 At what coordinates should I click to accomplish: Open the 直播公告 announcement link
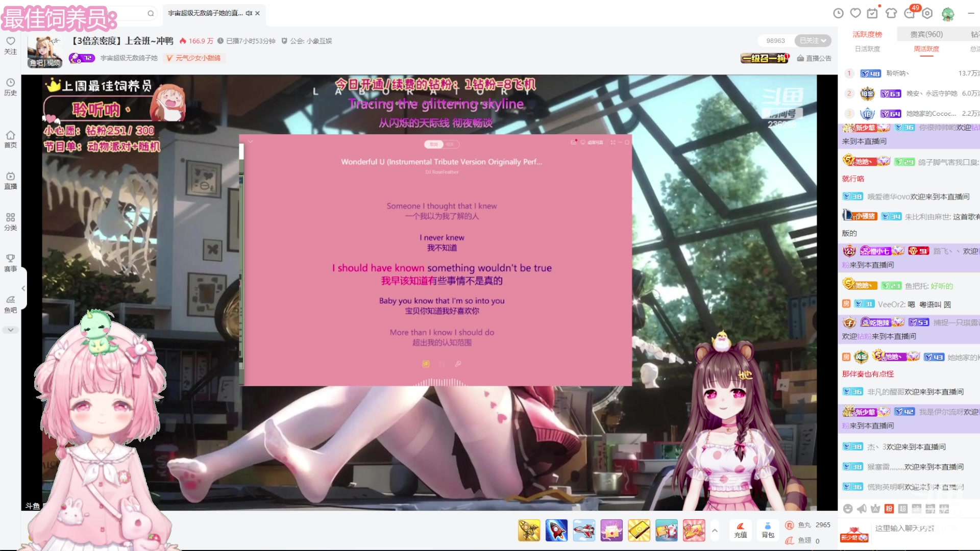click(x=814, y=58)
